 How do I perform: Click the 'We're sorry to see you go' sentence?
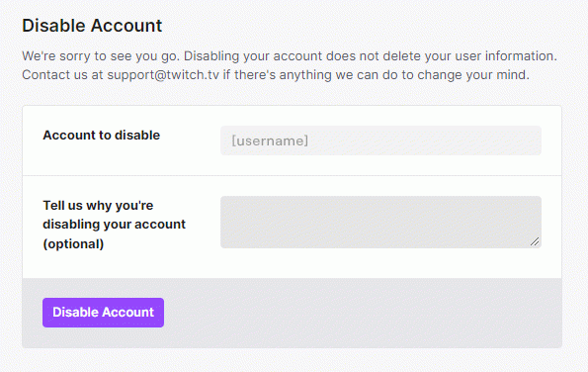click(101, 56)
